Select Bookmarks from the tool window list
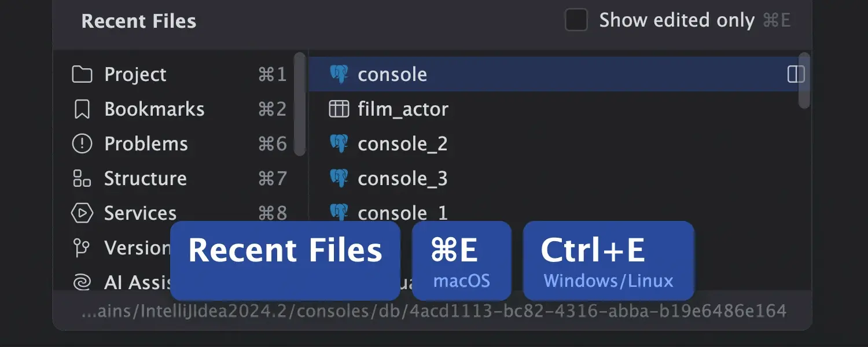Screen dimensions: 868x347 [154, 109]
